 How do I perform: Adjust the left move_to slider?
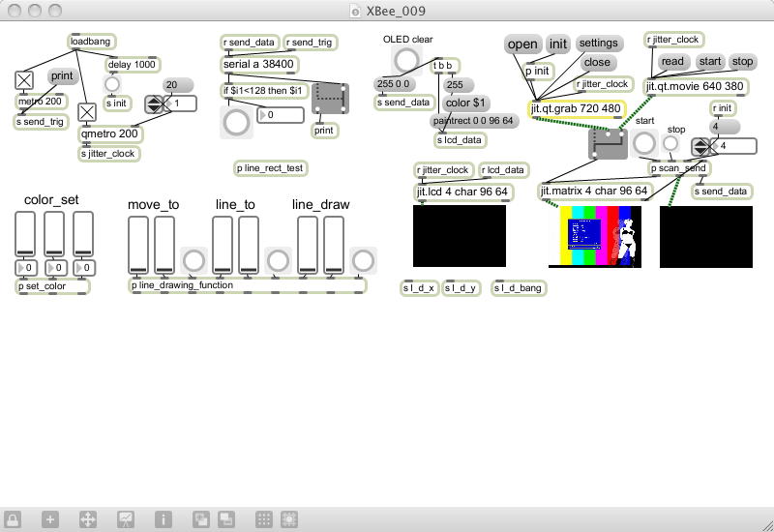(x=138, y=245)
